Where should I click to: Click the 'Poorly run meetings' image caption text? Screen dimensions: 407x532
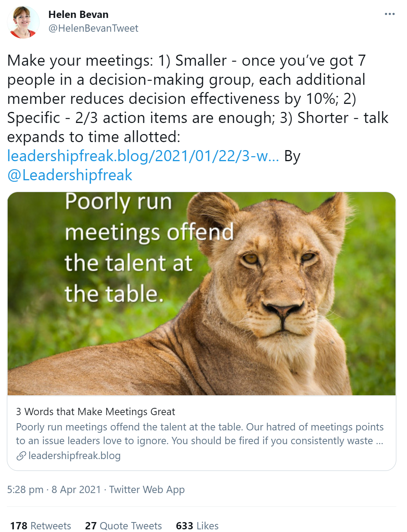(x=149, y=247)
